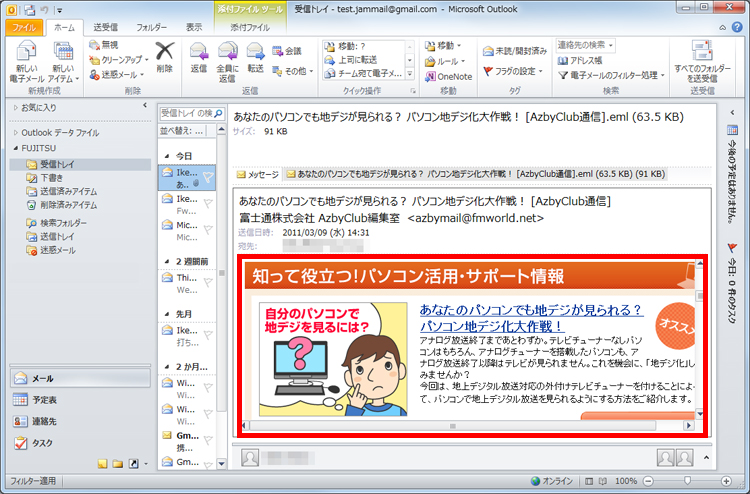Open the その他 respond options

coord(292,71)
